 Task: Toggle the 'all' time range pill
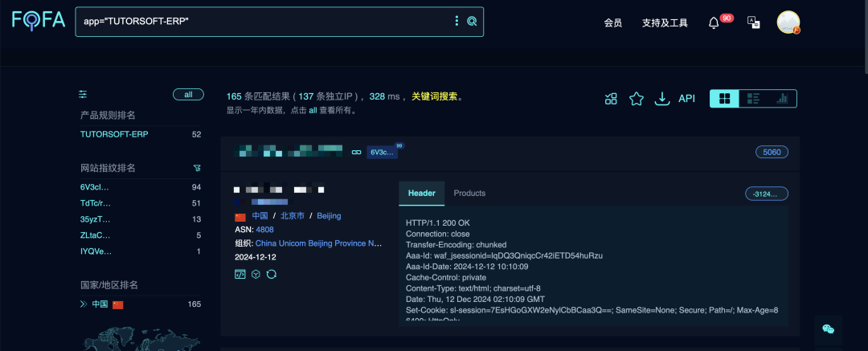[188, 95]
